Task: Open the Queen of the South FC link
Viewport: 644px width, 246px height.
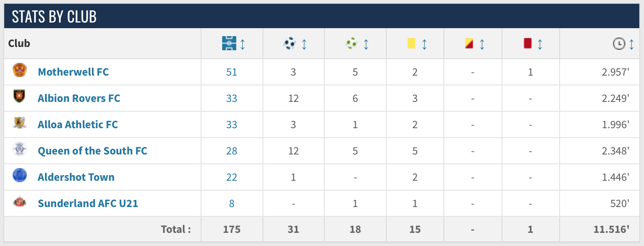Action: pos(93,151)
